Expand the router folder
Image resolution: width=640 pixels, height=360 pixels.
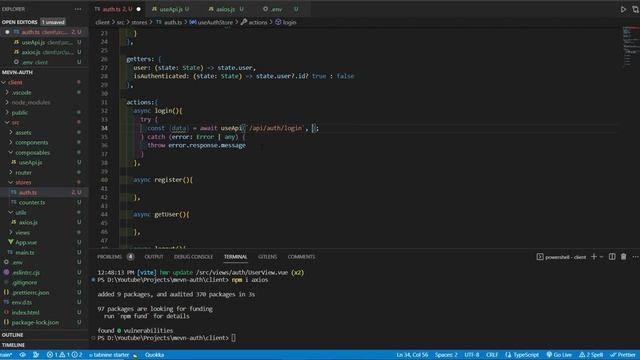(x=23, y=173)
